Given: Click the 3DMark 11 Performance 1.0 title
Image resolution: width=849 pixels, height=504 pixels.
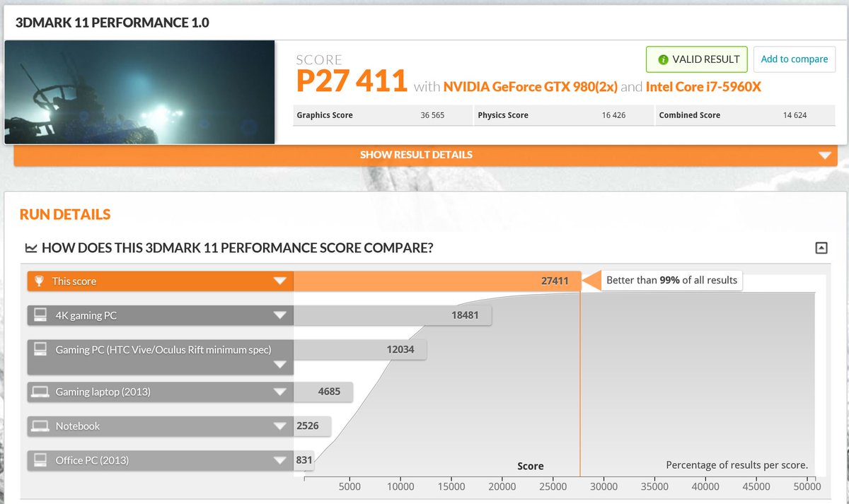Looking at the screenshot, I should tap(112, 23).
